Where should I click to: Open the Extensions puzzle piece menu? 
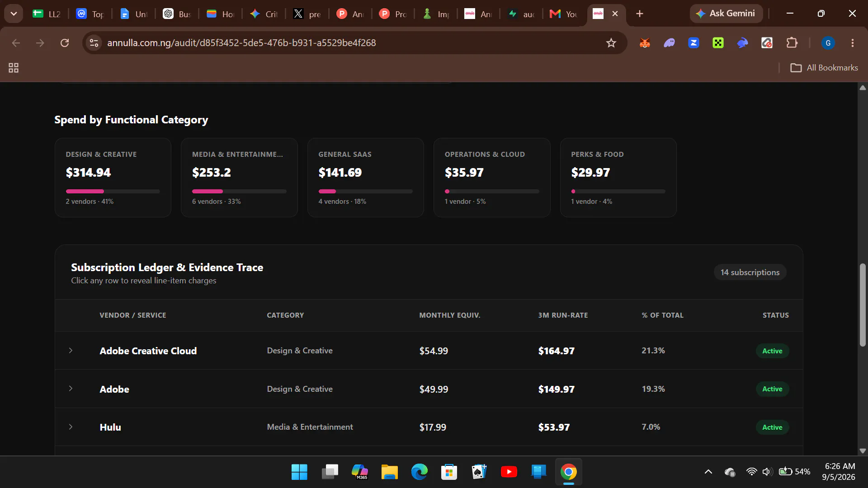[792, 43]
